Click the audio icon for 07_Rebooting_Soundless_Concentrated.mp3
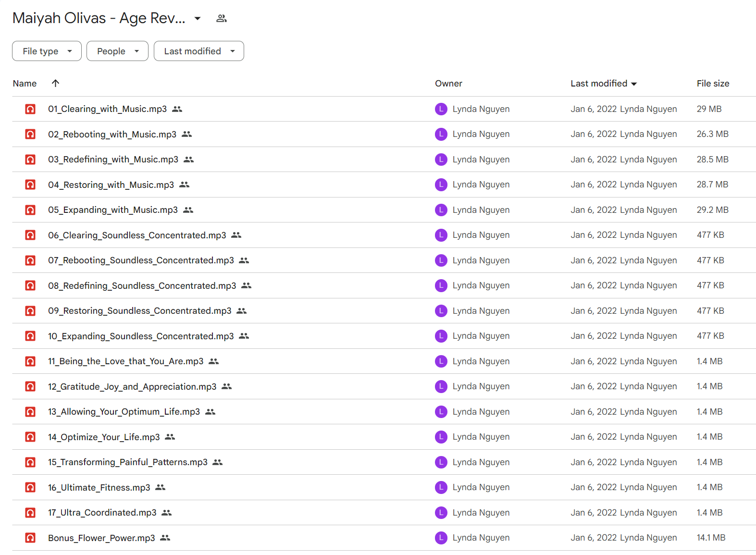This screenshot has width=756, height=555. 30,260
